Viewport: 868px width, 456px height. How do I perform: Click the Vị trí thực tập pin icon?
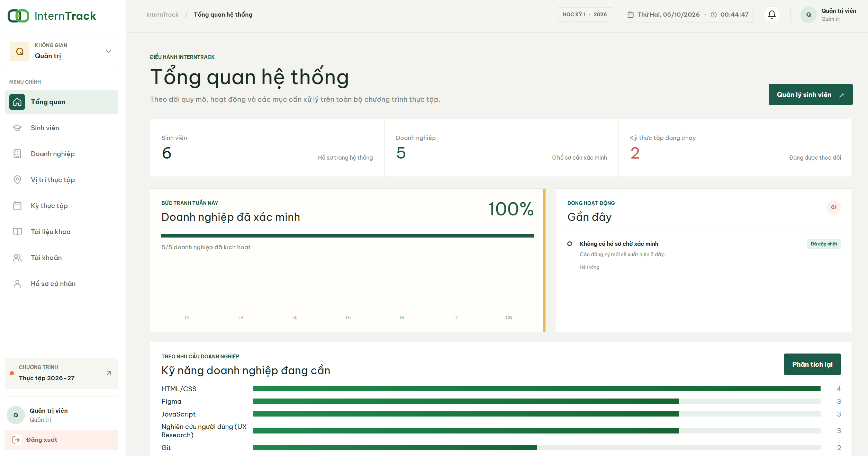17,180
